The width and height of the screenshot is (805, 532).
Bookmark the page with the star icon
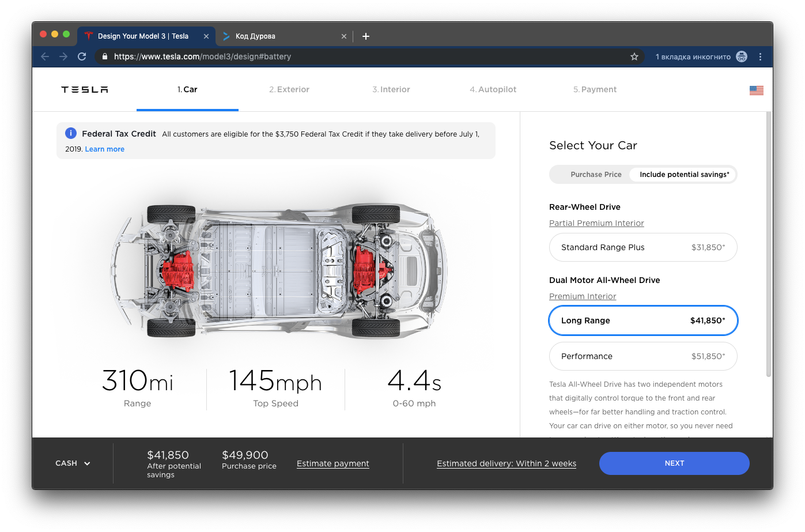(x=634, y=56)
